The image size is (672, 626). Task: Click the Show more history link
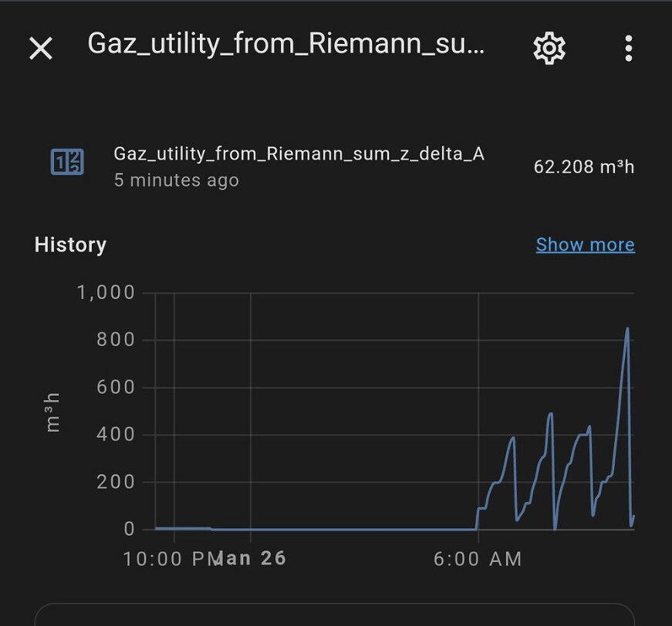click(x=585, y=244)
